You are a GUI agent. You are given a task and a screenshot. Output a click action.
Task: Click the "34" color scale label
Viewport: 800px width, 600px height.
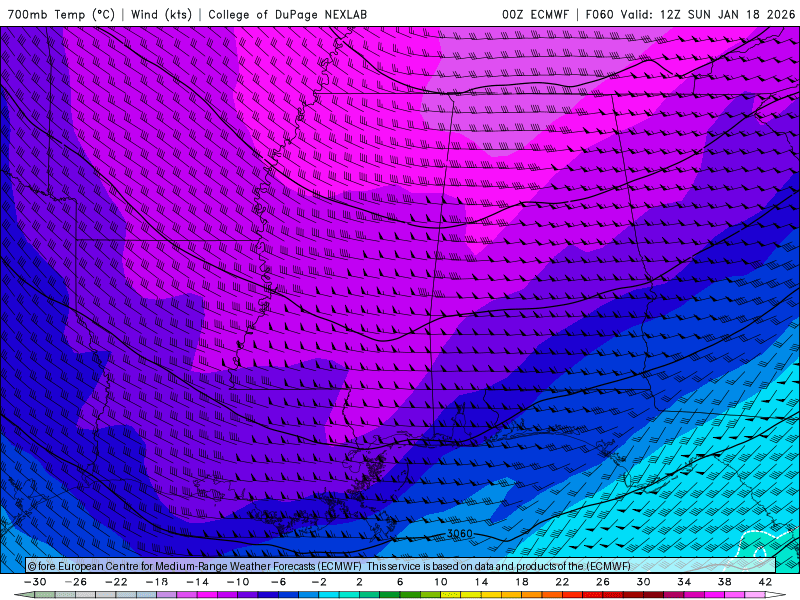click(684, 582)
